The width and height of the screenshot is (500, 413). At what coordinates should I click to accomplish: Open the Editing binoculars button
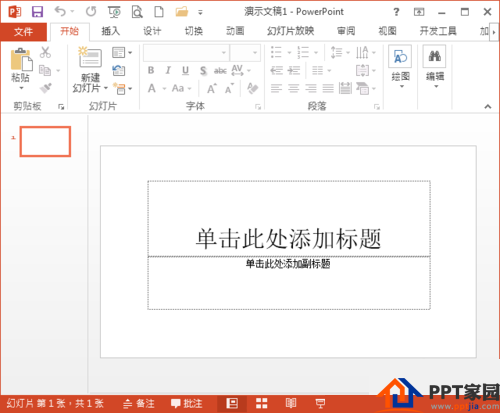coord(435,67)
